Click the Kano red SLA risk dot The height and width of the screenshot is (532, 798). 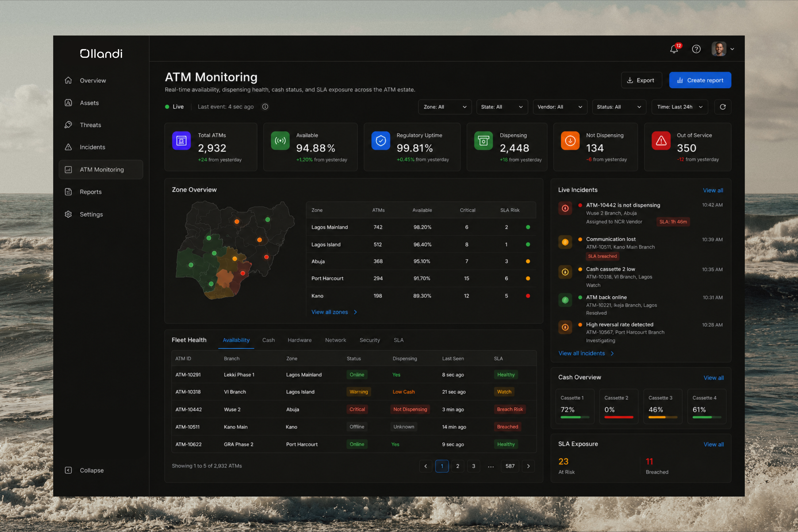[x=528, y=296]
